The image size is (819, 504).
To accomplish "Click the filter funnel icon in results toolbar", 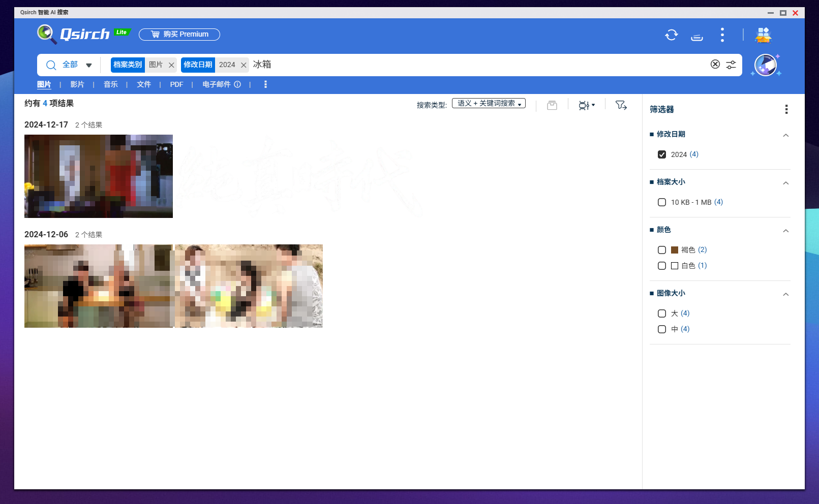I will click(621, 105).
